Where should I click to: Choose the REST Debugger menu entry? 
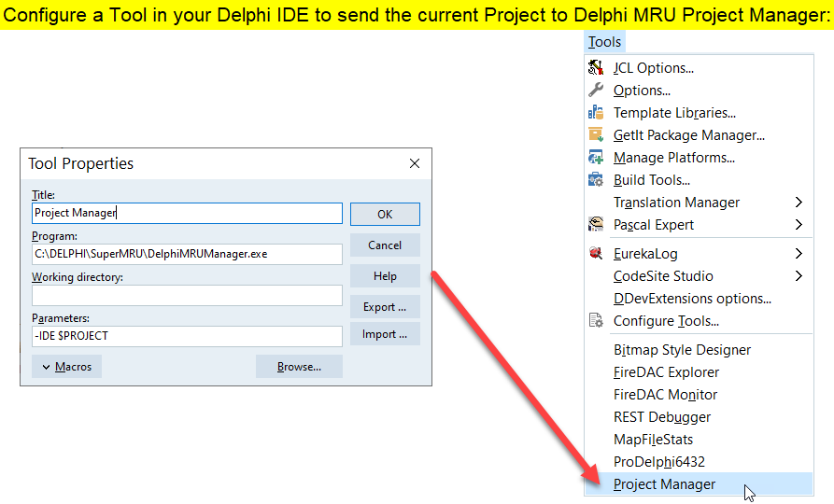click(x=661, y=417)
